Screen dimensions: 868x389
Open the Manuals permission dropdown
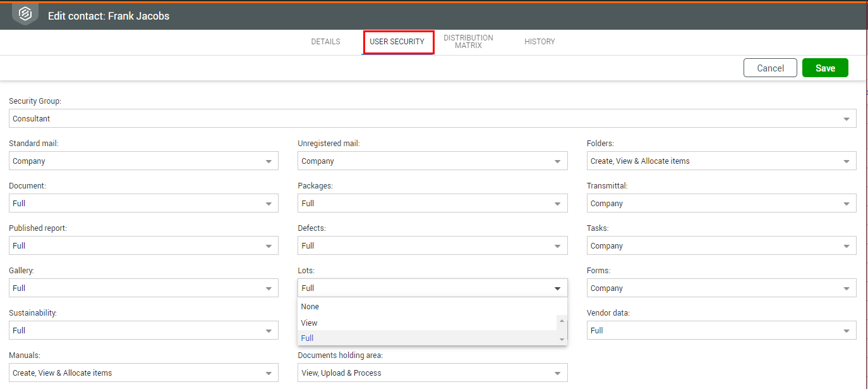(143, 373)
